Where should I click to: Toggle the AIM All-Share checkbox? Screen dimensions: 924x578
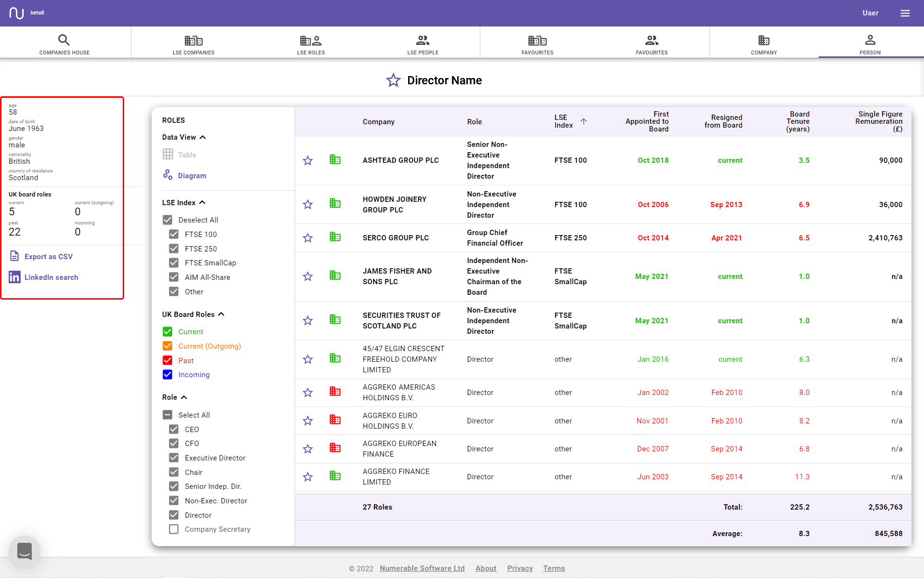[x=174, y=277]
